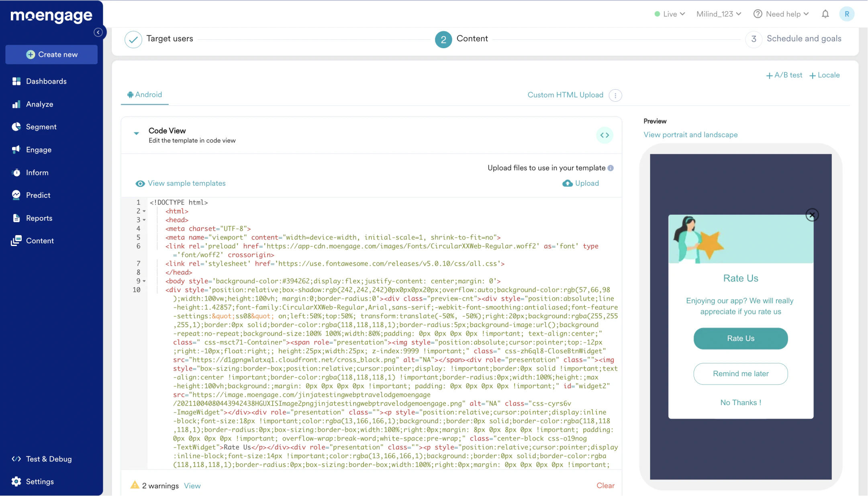
Task: Select the Android platform tab
Action: pos(145,95)
